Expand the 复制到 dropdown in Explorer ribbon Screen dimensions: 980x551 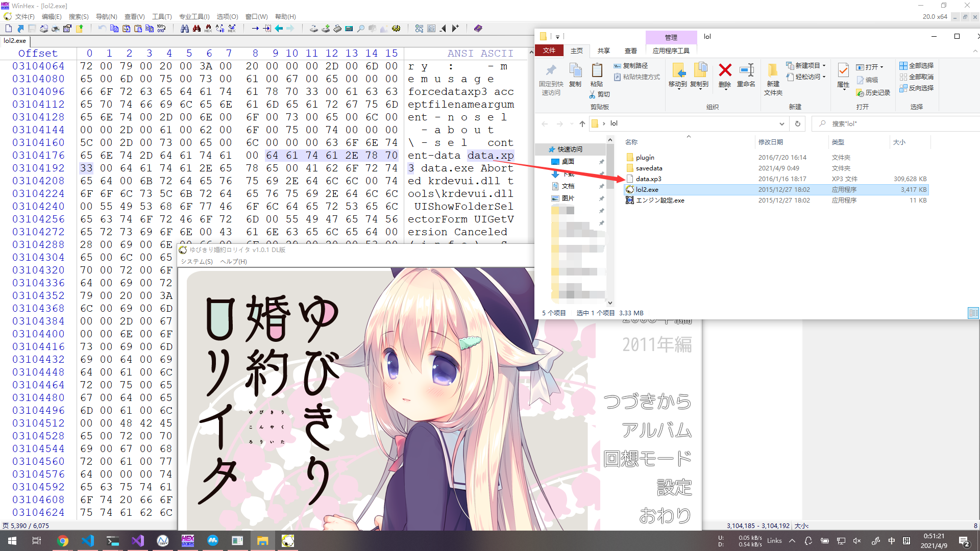tap(699, 90)
